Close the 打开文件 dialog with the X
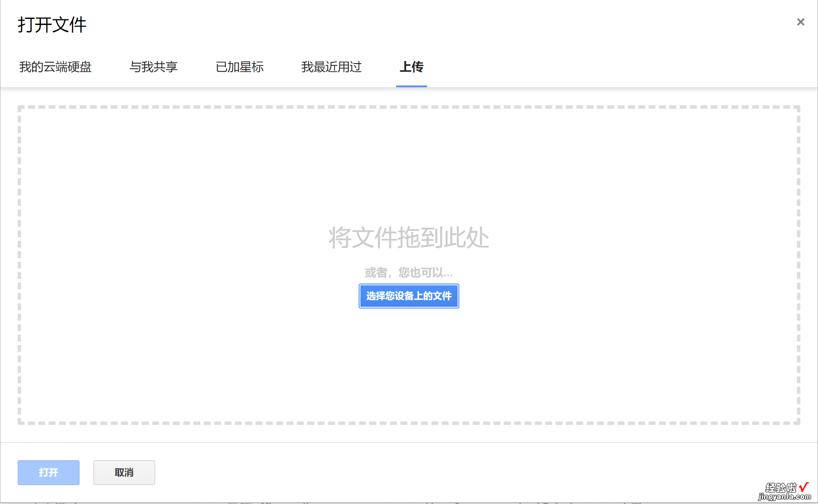The image size is (818, 504). tap(800, 22)
